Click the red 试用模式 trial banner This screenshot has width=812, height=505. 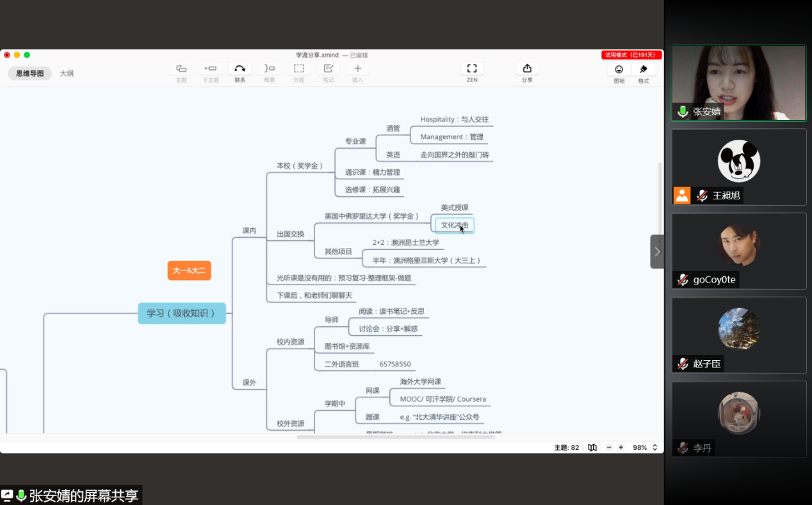pyautogui.click(x=631, y=55)
